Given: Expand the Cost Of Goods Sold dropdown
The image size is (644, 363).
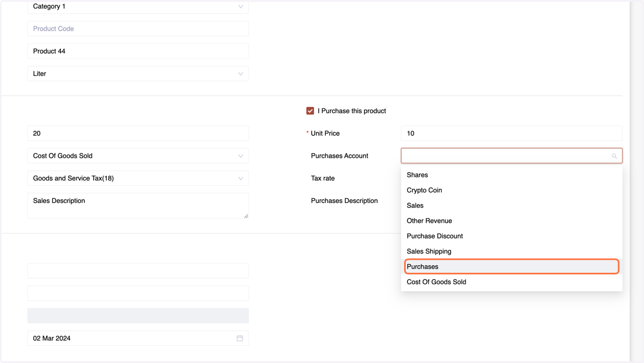Looking at the screenshot, I should pos(138,156).
